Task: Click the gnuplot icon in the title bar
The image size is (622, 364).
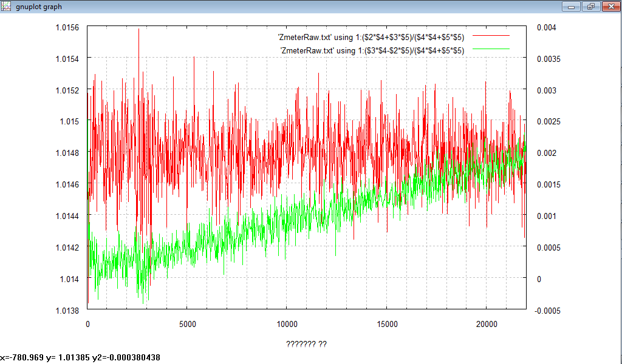Action: coord(5,6)
